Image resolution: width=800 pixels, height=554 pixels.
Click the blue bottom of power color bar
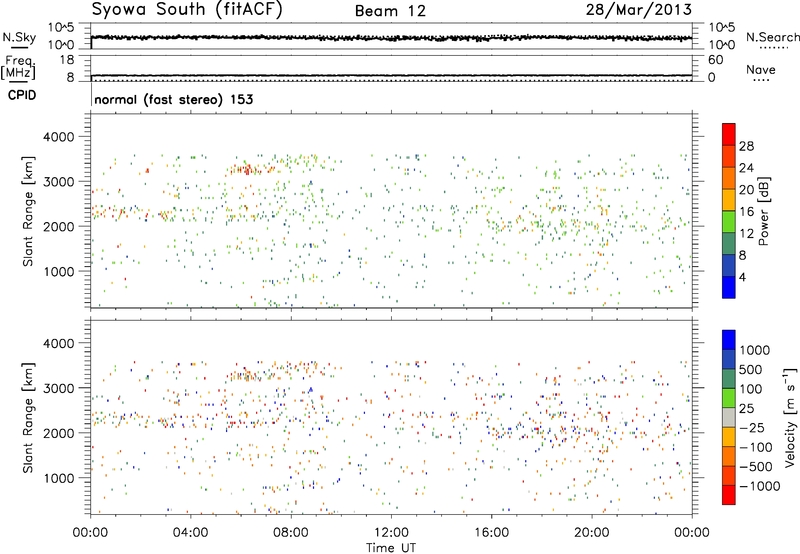[x=729, y=287]
